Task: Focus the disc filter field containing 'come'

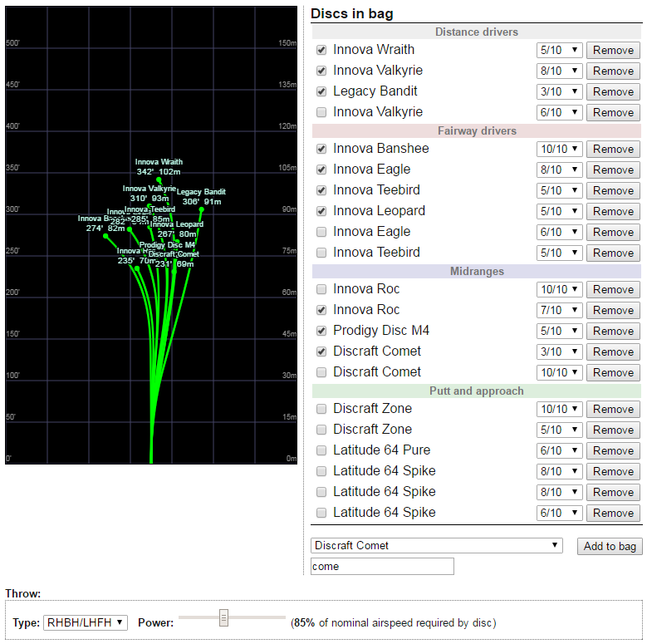Action: 382,566
